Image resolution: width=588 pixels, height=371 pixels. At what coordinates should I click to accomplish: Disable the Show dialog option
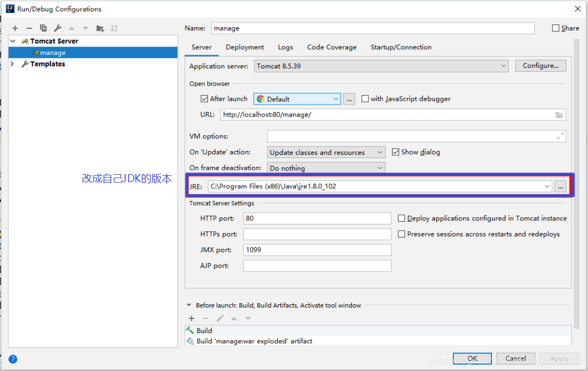tap(395, 152)
